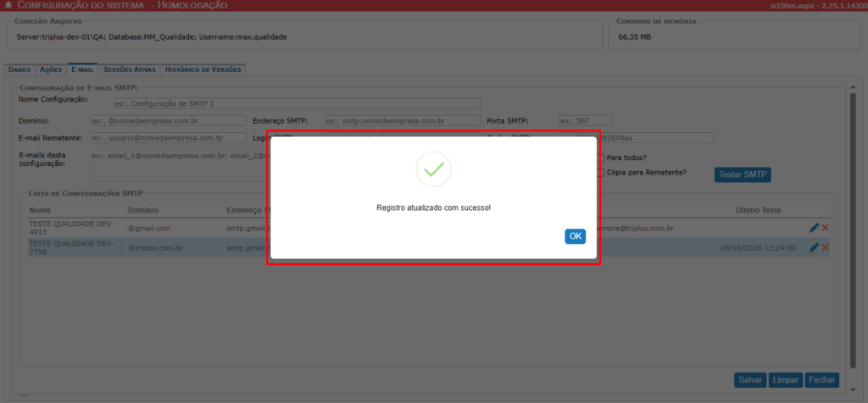The height and width of the screenshot is (403, 868).
Task: Switch to the Dados tab
Action: pyautogui.click(x=19, y=69)
